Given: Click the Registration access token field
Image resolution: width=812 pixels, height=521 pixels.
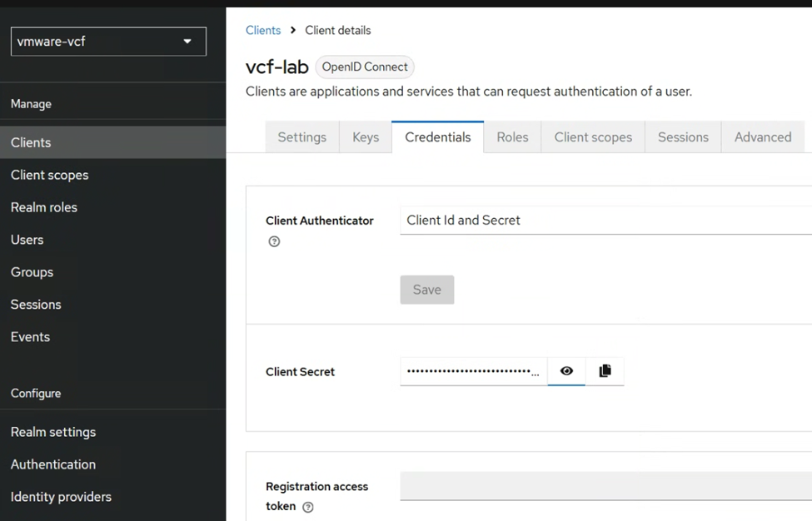Looking at the screenshot, I should [x=605, y=486].
